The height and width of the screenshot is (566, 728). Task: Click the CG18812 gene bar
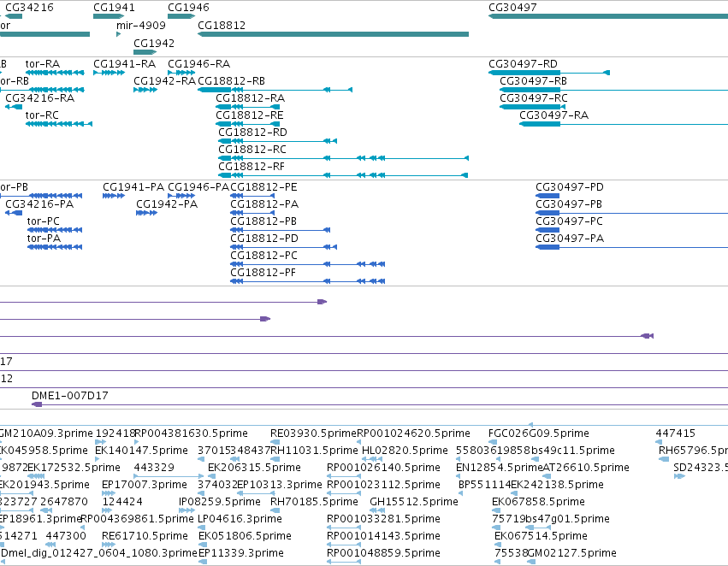[x=333, y=34]
